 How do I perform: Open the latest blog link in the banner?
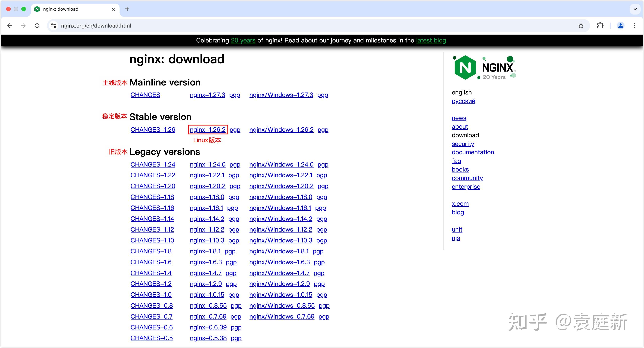(430, 40)
